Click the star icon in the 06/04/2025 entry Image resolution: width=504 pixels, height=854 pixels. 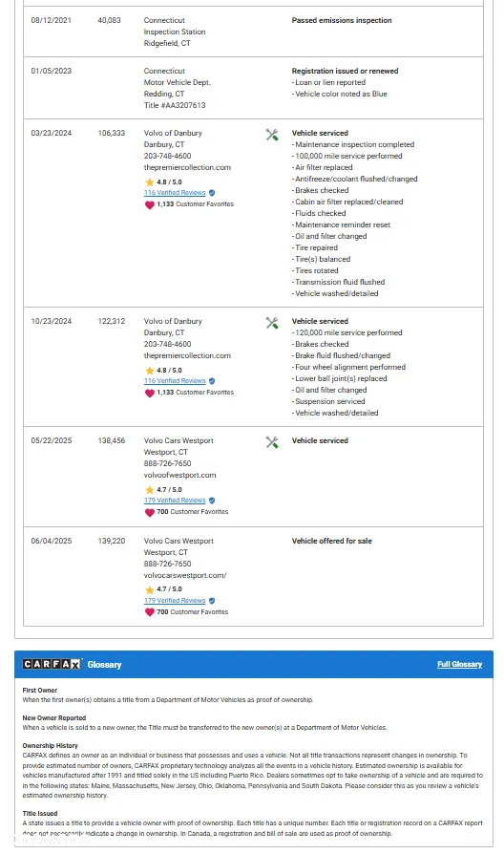pyautogui.click(x=149, y=589)
